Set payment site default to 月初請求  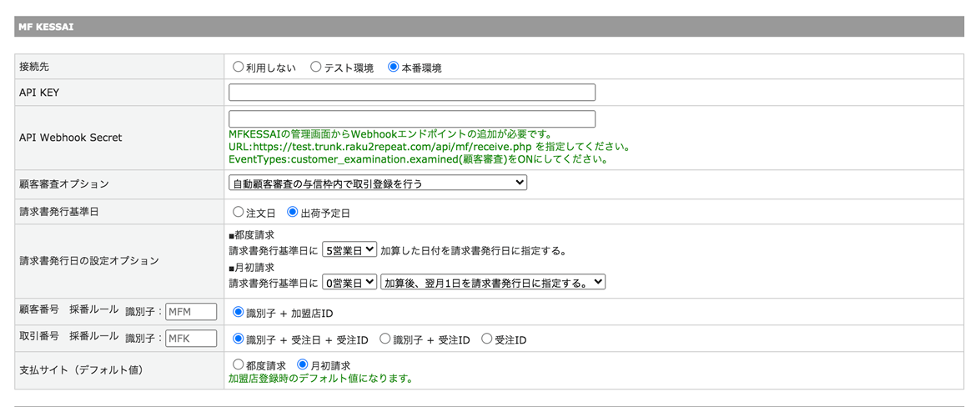coord(303,364)
